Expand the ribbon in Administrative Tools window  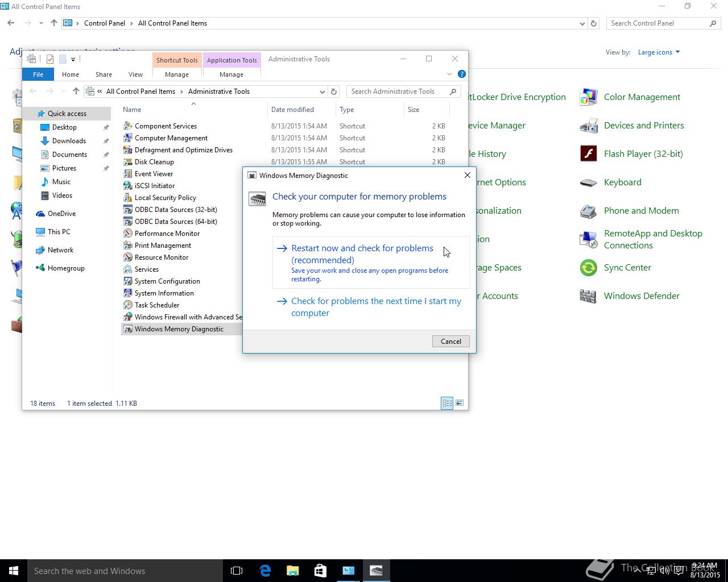449,74
